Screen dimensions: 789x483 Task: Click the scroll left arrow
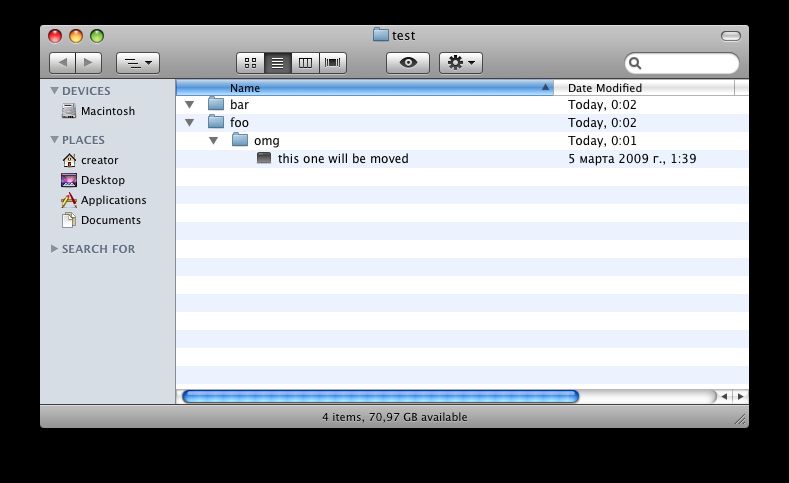pos(724,396)
